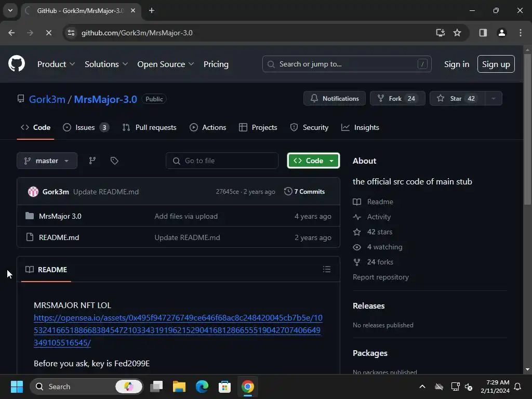Fork the repository with Fork button
This screenshot has width=532, height=399.
(397, 98)
